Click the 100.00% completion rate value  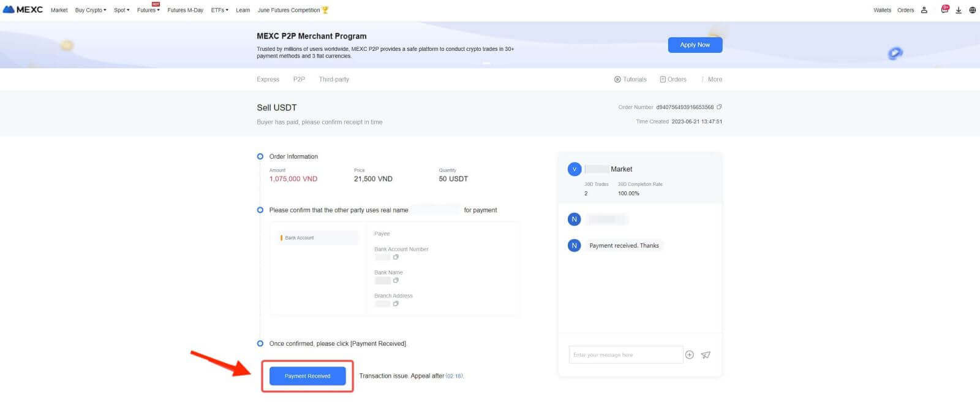click(628, 193)
